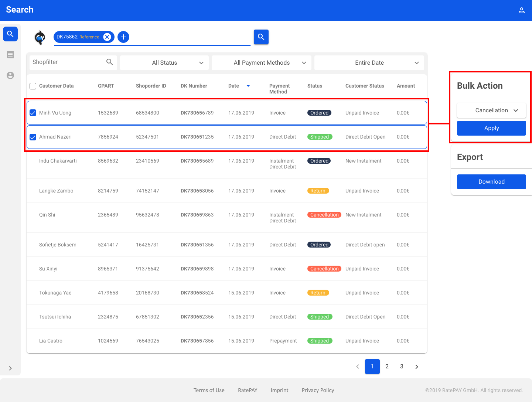The image size is (532, 402).
Task: Click the blue search submit button
Action: pos(261,37)
